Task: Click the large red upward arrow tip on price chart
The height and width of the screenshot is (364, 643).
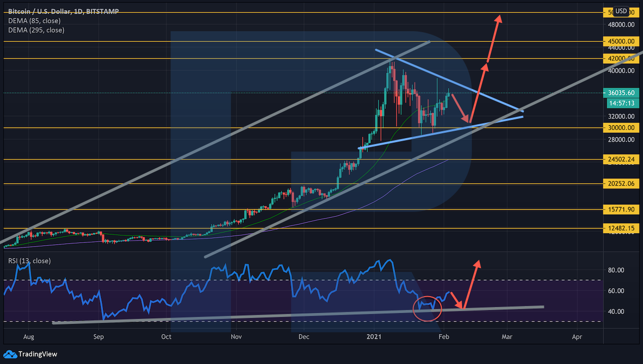Action: pos(499,18)
